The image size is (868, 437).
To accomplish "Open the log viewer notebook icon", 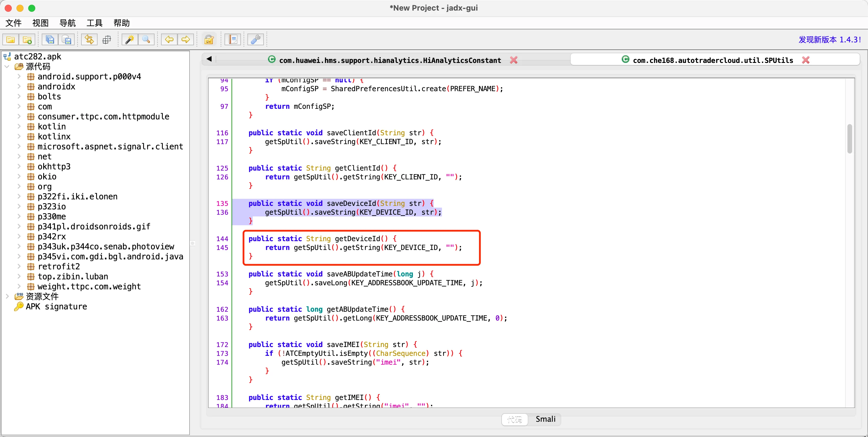I will click(232, 40).
